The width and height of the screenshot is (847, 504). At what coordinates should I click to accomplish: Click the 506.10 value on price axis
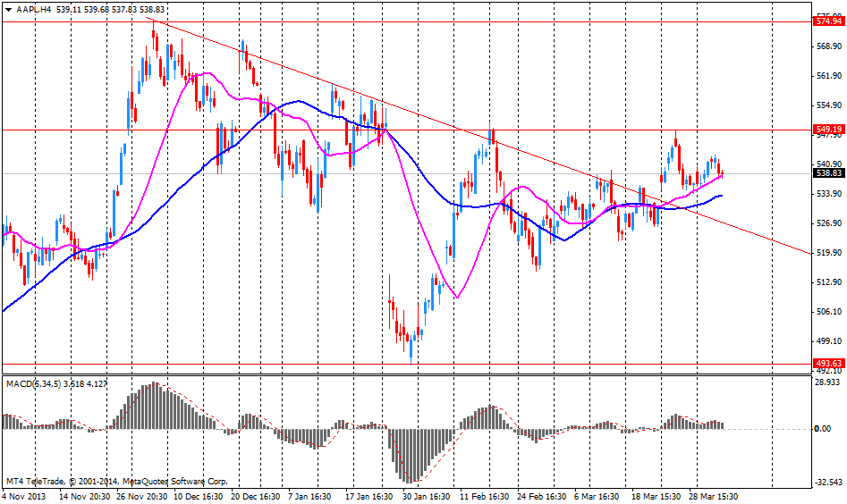(x=829, y=312)
